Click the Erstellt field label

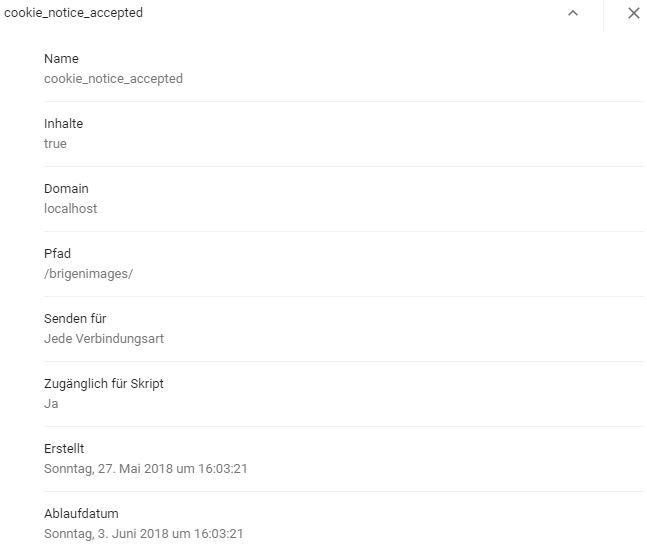tap(64, 448)
